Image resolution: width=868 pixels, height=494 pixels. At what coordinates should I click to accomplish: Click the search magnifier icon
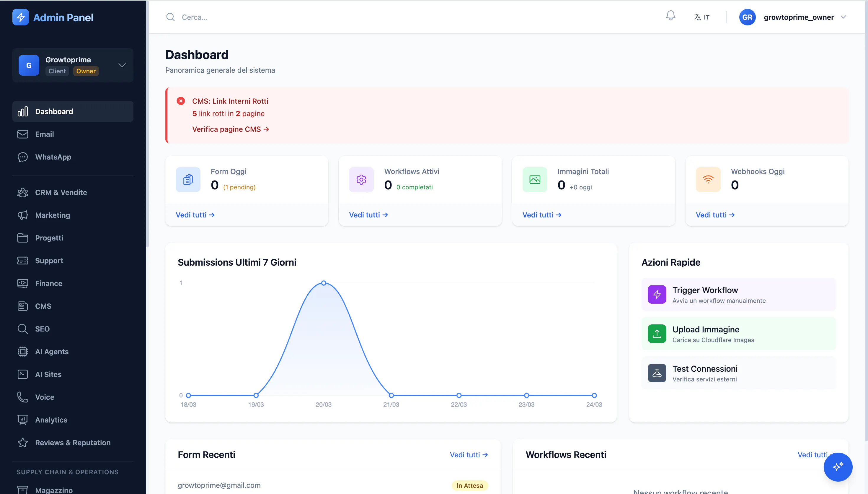point(170,17)
